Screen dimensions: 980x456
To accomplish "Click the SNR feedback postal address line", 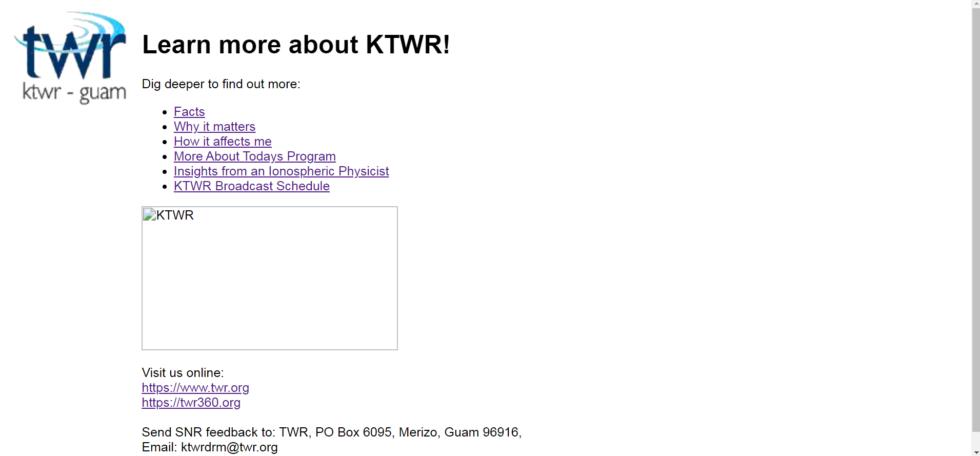I will coord(332,432).
